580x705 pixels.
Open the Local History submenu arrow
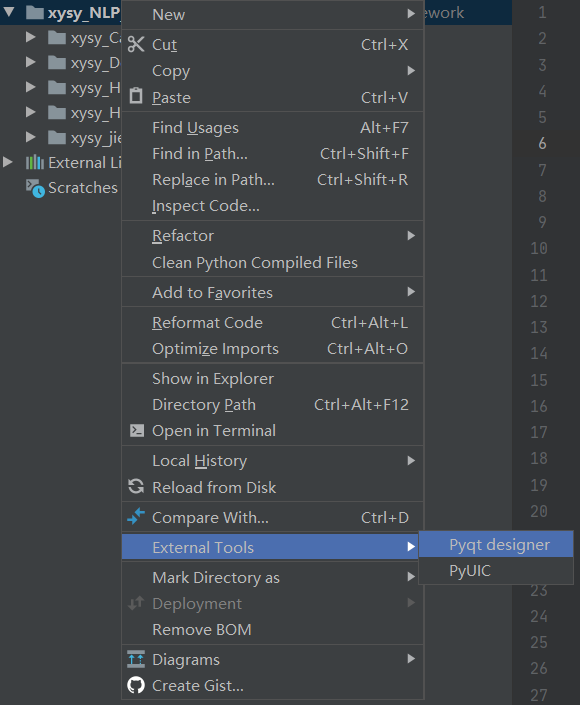(x=410, y=460)
